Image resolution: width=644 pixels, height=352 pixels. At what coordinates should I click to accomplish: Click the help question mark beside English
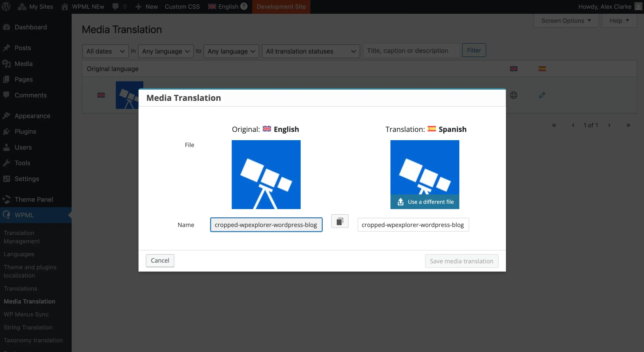pos(244,6)
